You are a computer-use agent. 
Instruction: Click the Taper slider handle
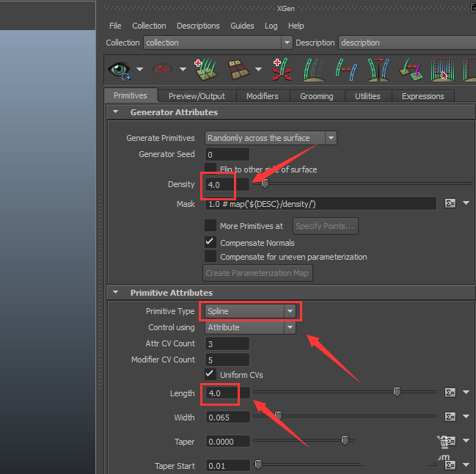[345, 440]
